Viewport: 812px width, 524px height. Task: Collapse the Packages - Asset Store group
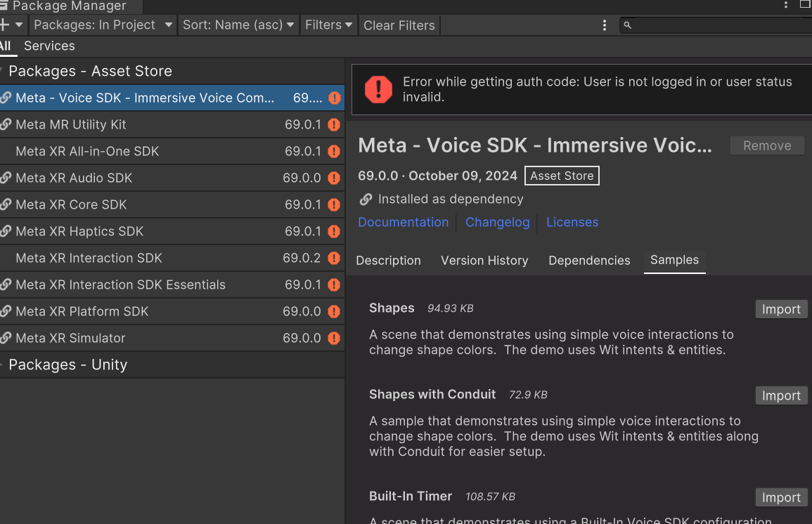point(1,71)
